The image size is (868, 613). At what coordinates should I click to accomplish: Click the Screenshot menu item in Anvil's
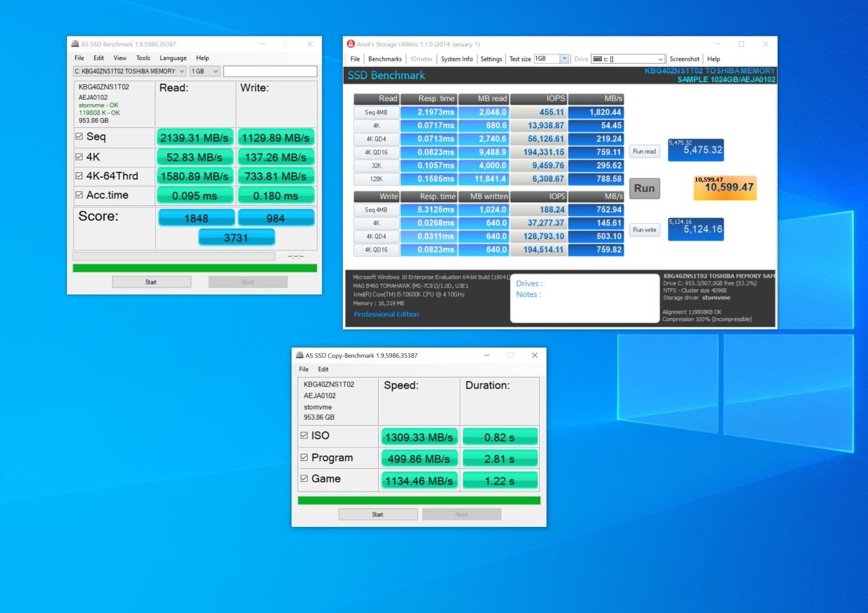[x=684, y=59]
